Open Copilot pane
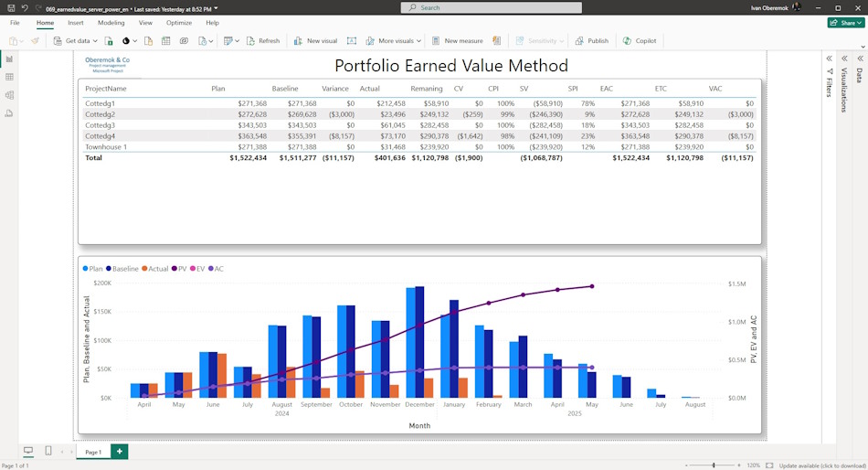Screen dimensions: 868x470 pyautogui.click(x=640, y=40)
